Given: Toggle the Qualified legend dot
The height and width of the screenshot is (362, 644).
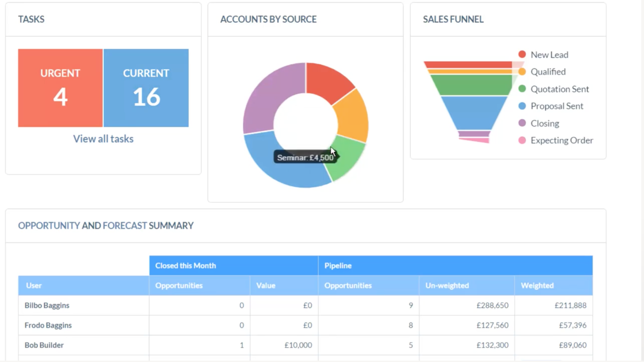Looking at the screenshot, I should (522, 72).
